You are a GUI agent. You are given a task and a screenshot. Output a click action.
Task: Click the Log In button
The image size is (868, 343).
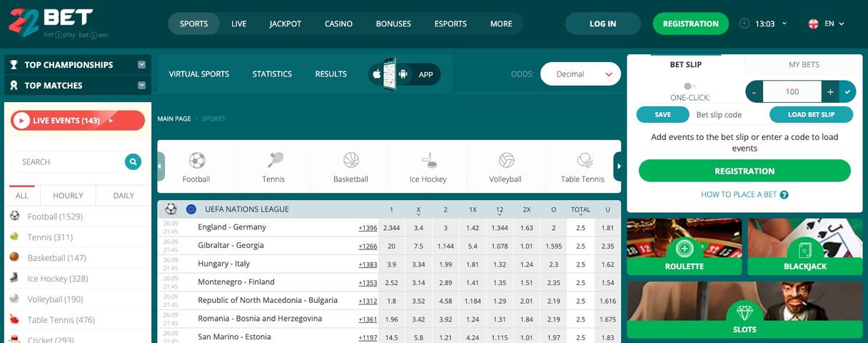point(603,24)
